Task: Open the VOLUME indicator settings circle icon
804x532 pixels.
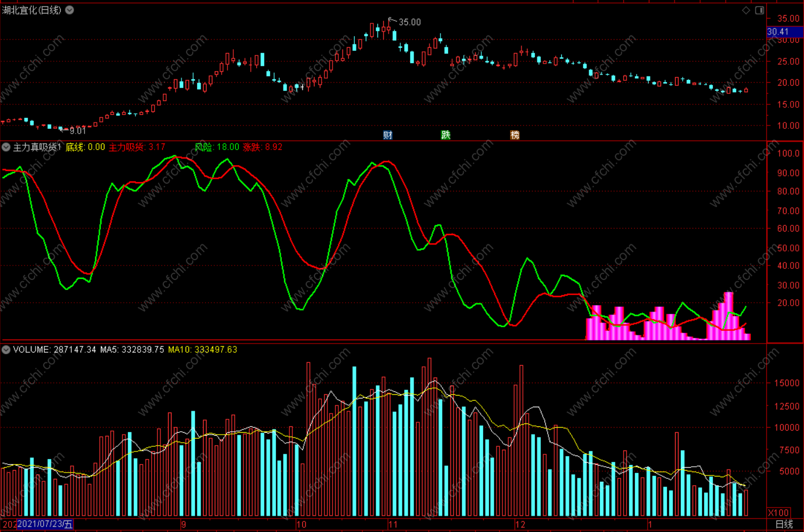Action: [6, 349]
